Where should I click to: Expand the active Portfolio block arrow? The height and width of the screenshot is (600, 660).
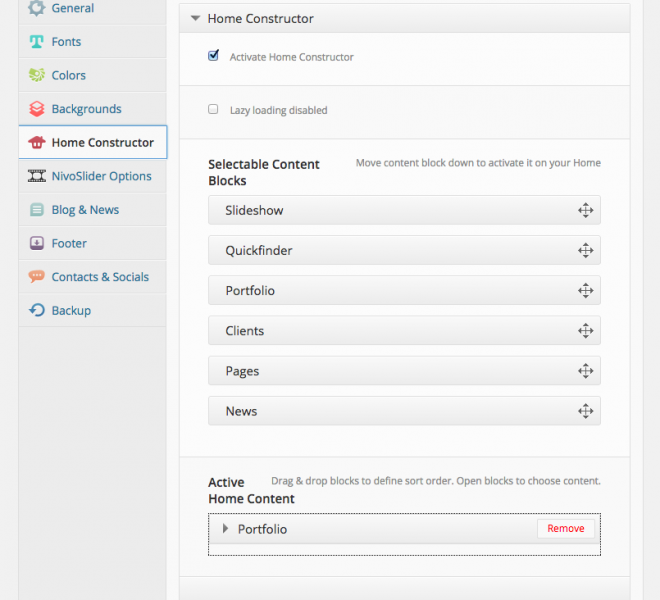tap(225, 528)
